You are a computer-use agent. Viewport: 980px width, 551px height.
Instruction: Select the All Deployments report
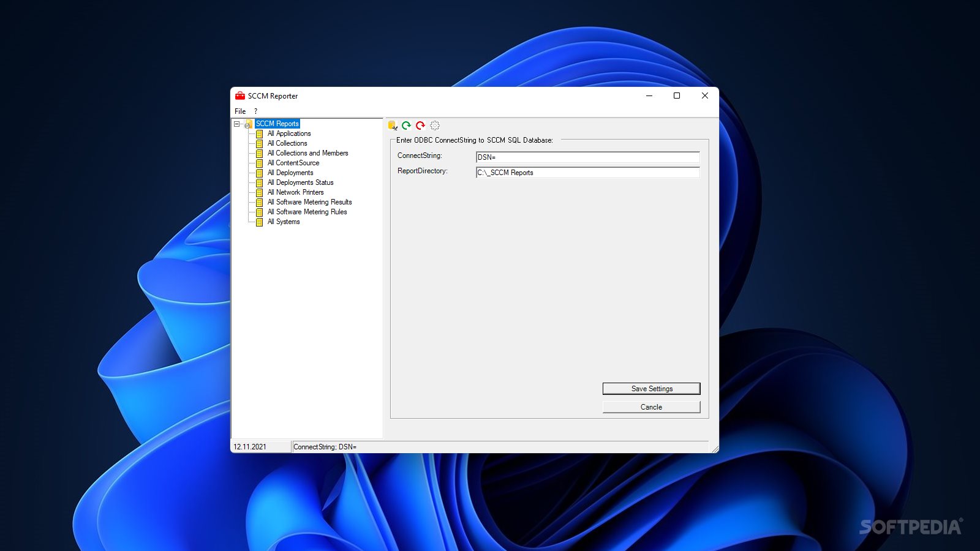coord(290,173)
